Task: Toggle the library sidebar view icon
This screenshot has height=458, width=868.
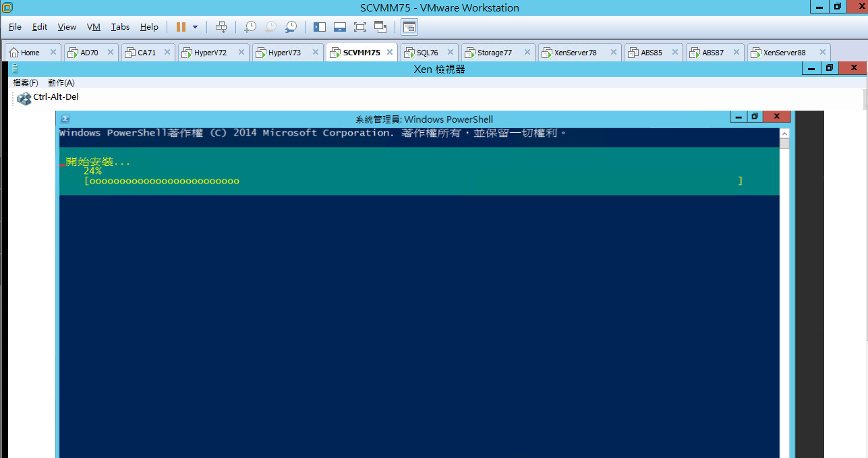Action: point(320,27)
